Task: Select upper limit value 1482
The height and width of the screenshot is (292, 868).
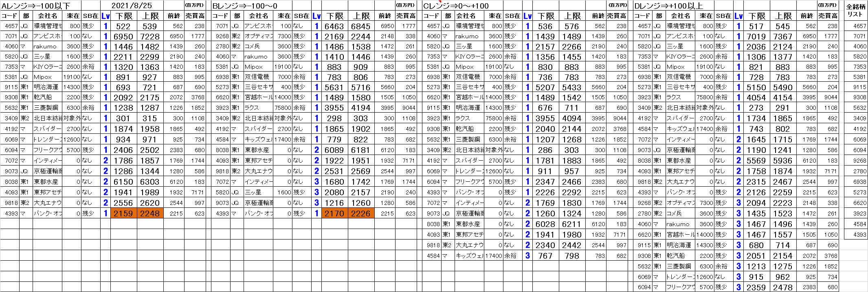Action: coord(150,46)
